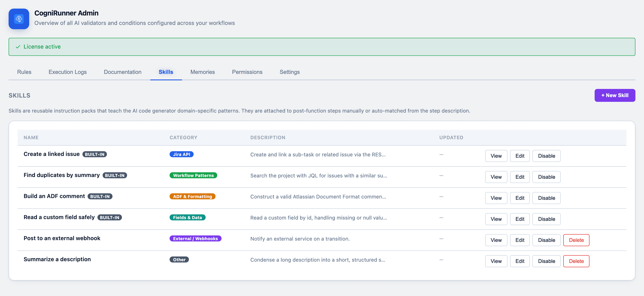Open the Rules tab
644x296 pixels.
(24, 72)
